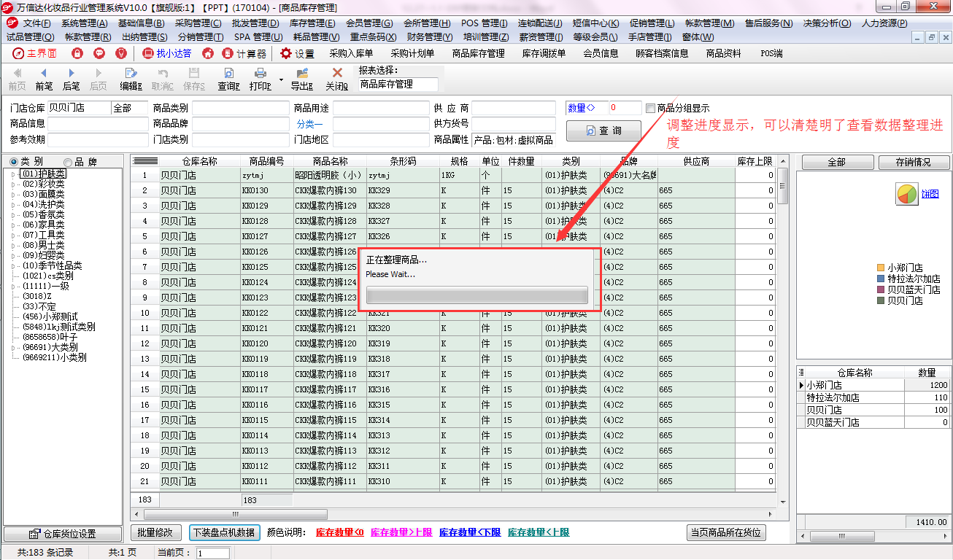Expand the (10)季节性品类 tree node
The height and width of the screenshot is (560, 953).
(x=12, y=266)
